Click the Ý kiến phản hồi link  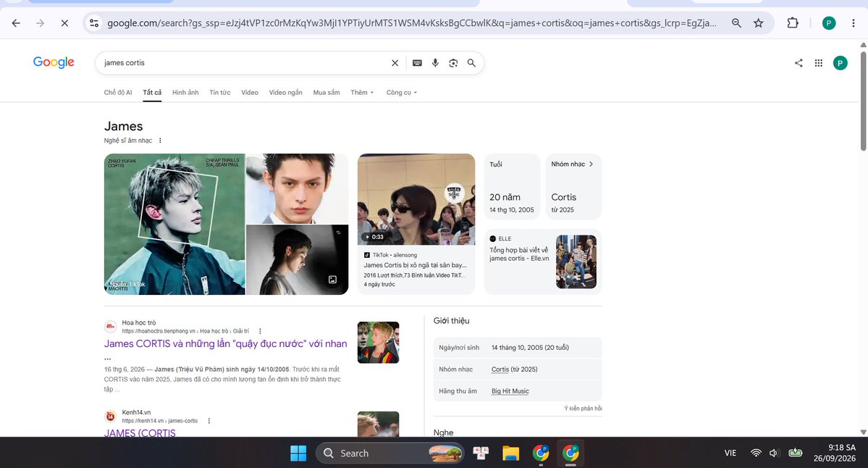pos(583,408)
